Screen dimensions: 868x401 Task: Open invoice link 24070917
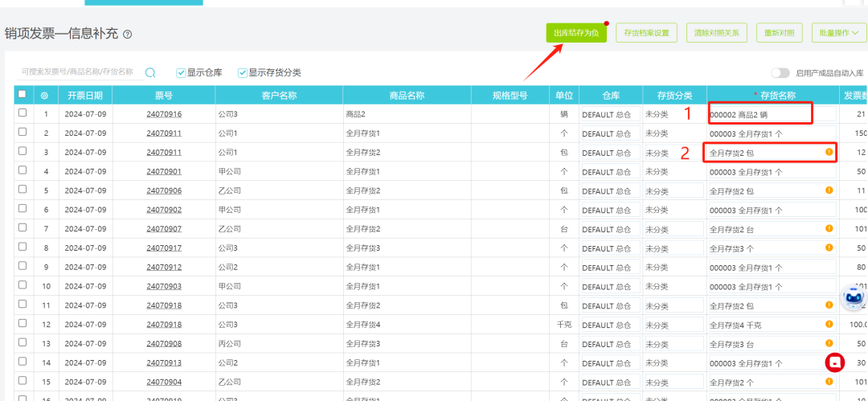pyautogui.click(x=164, y=248)
